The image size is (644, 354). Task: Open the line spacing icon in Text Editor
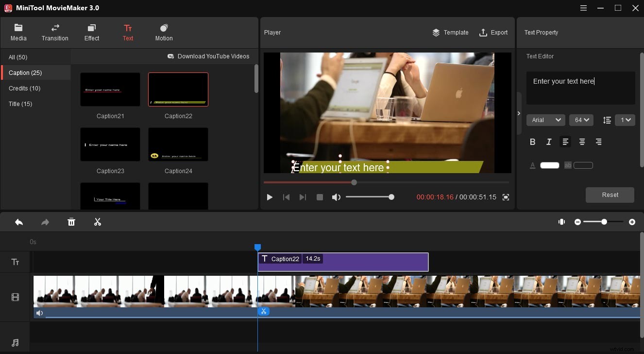(606, 120)
